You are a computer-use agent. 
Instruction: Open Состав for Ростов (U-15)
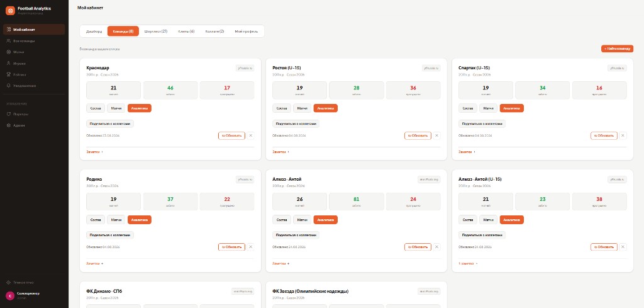(x=281, y=108)
